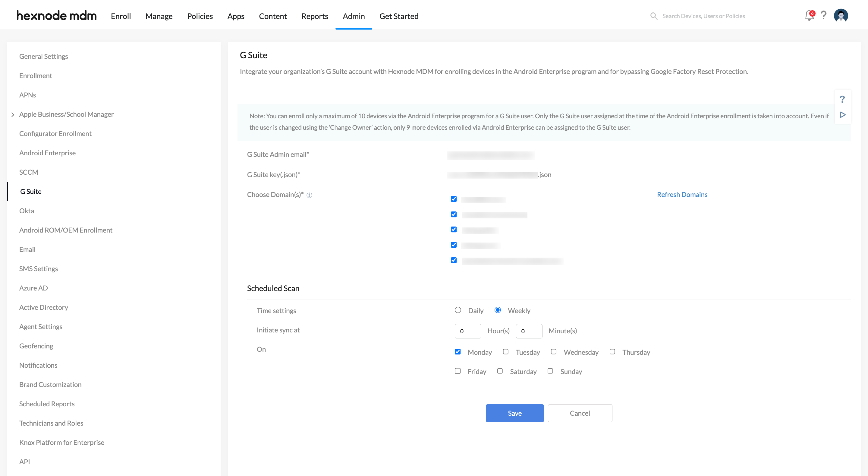Expand Apple Business/School Manager chevron

point(13,115)
